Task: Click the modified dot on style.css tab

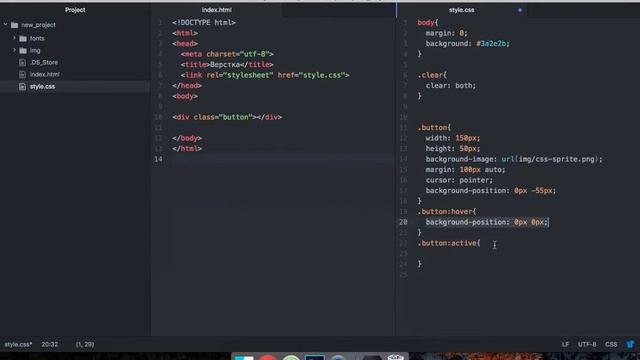Action: click(x=520, y=10)
